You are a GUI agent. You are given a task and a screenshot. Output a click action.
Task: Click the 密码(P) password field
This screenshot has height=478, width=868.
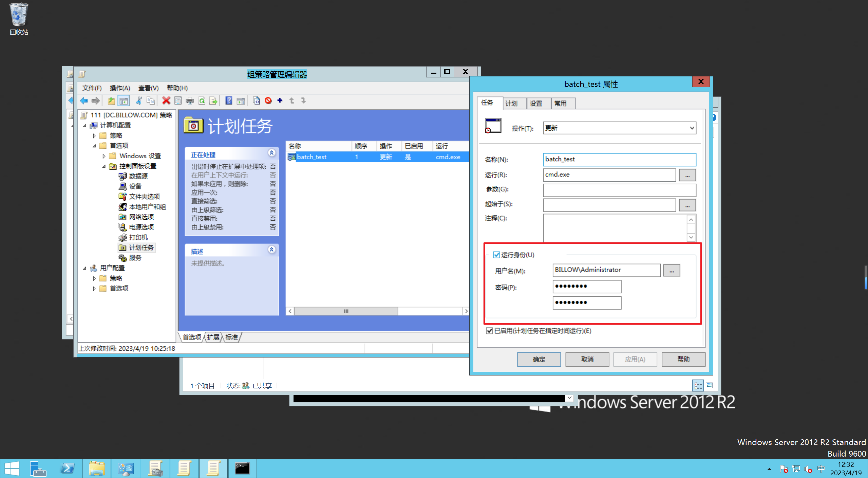[x=587, y=286]
